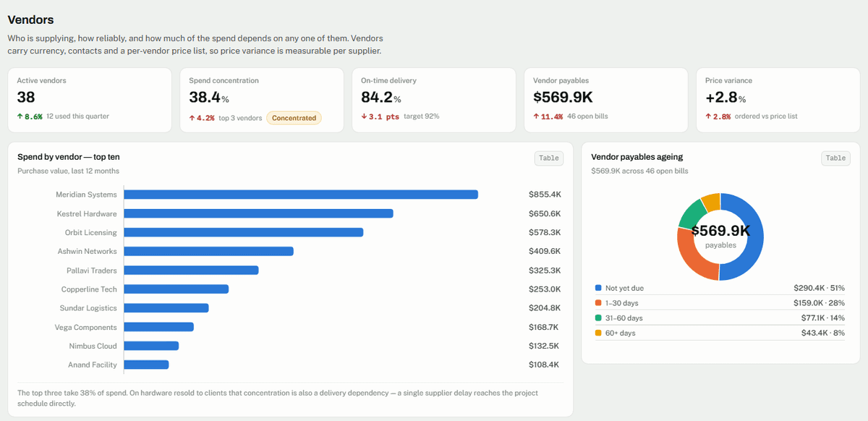This screenshot has width=868, height=421.
Task: Open Table view for Spend by vendor
Action: pos(549,158)
